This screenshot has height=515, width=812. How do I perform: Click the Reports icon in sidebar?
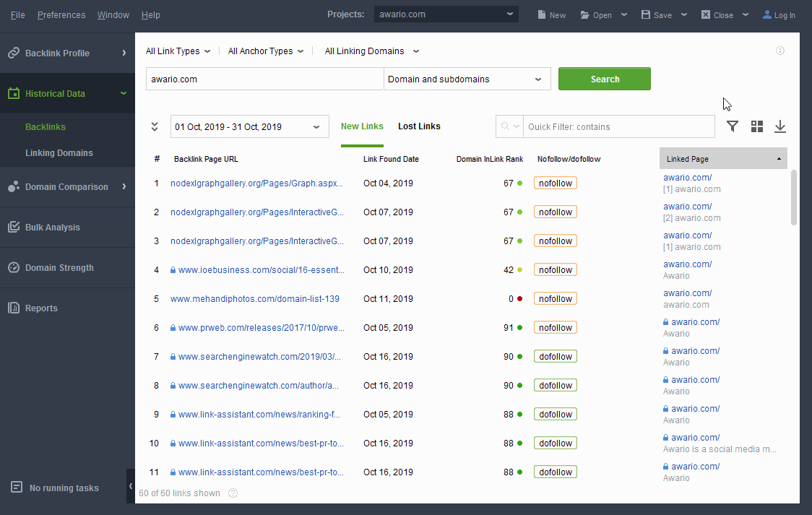tap(14, 308)
